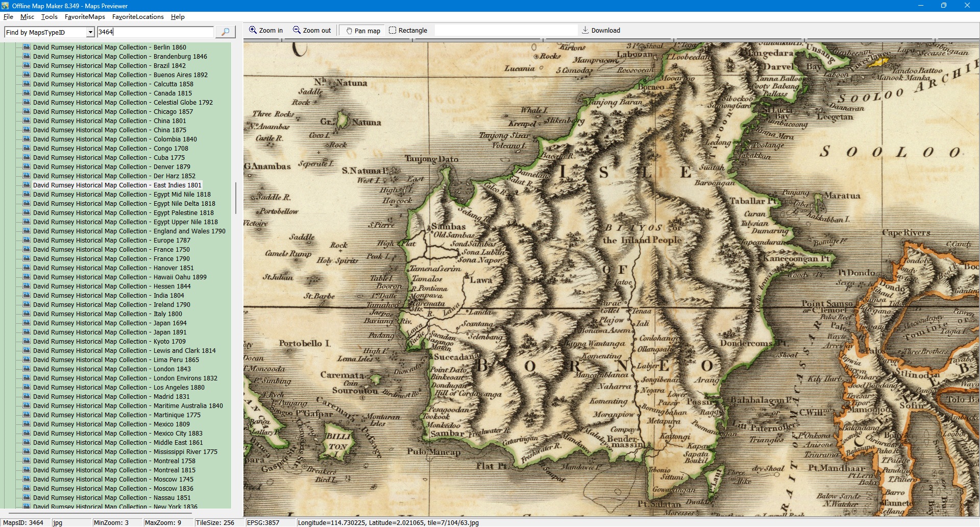
Task: Click the search text field containing 3464
Action: pos(155,32)
